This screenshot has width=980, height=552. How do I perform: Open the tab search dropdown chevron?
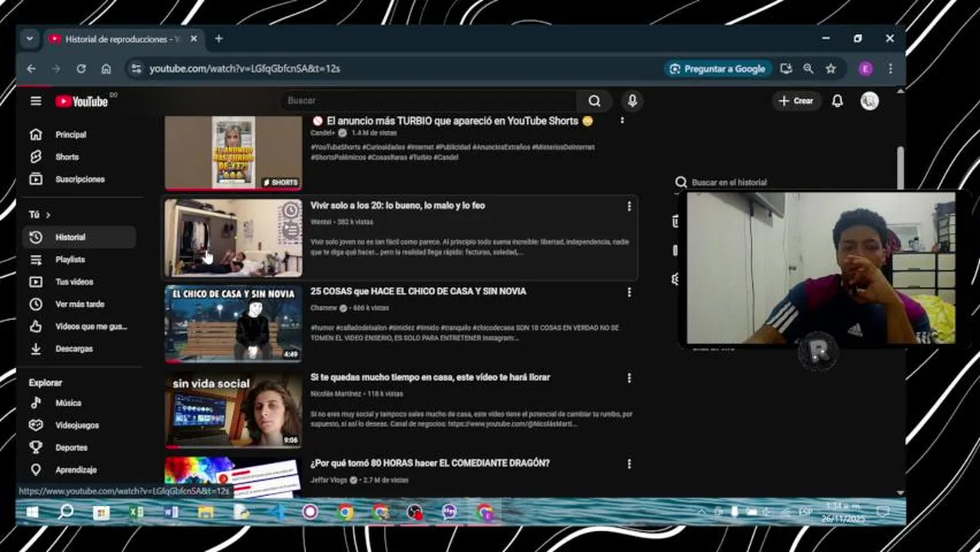point(29,38)
